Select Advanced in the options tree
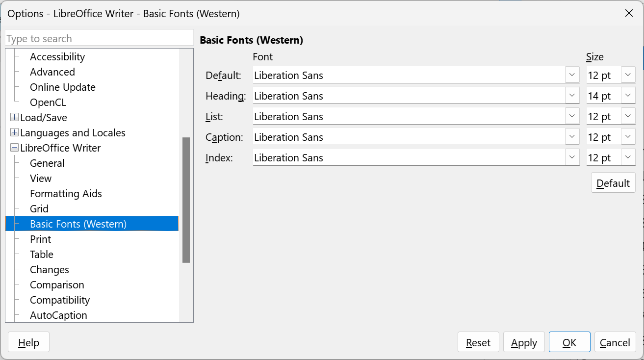Viewport: 644px width, 360px height. 52,72
